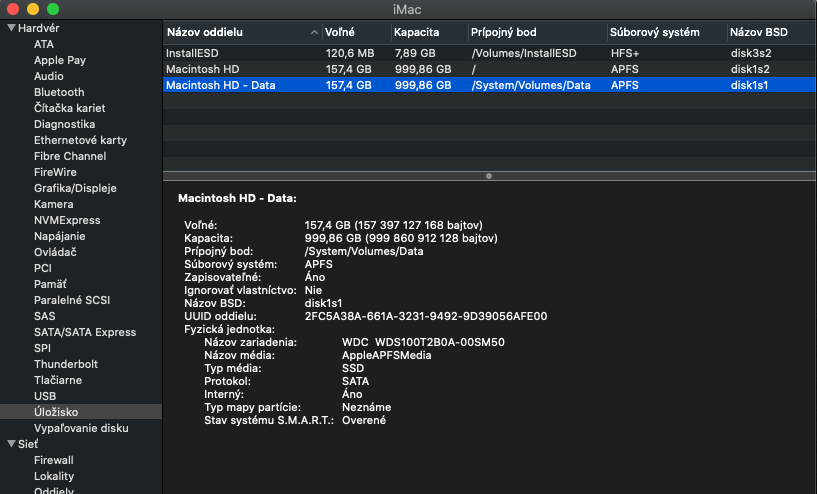Open Vypaľovanie disku in sidebar

click(x=81, y=428)
